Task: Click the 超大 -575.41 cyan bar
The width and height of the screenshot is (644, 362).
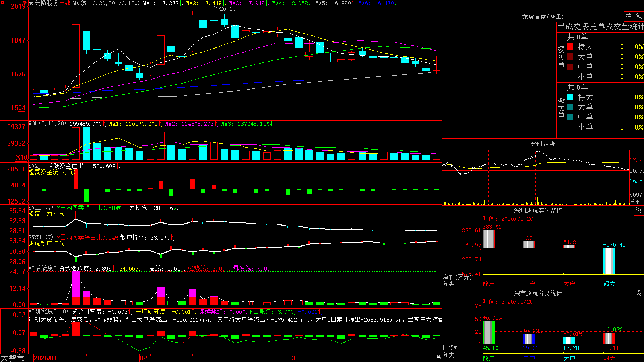Action: click(x=609, y=261)
